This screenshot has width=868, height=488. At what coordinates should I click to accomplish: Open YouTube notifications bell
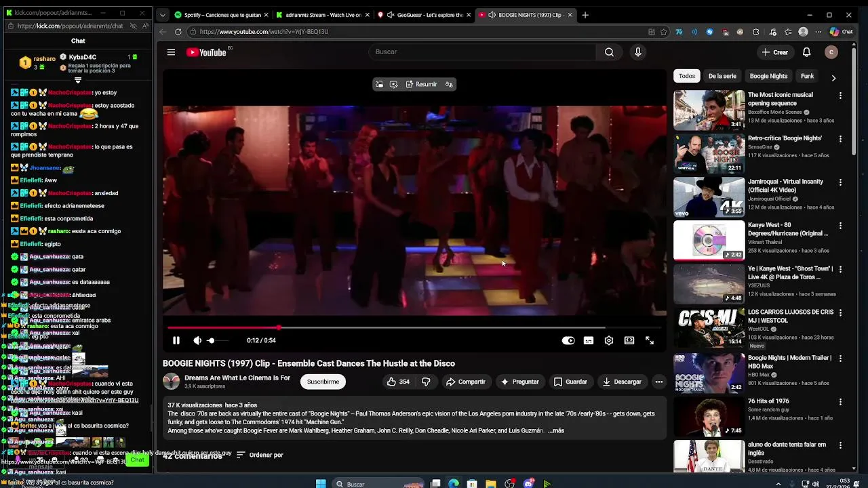[x=806, y=52]
